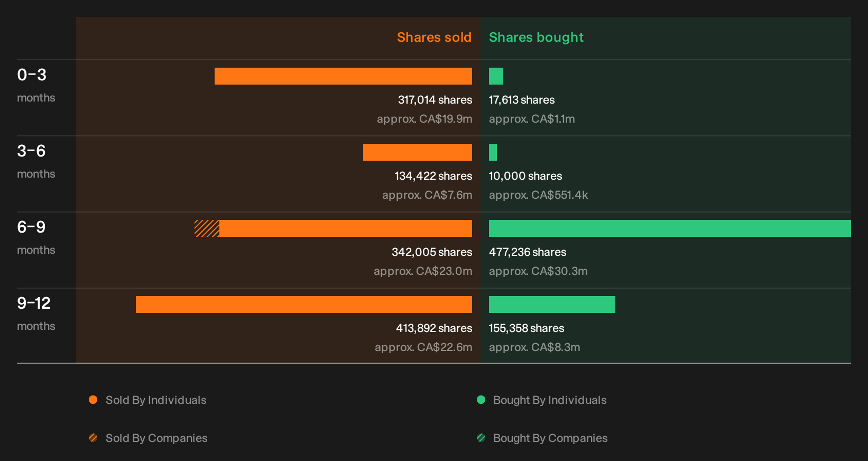Click the approx. CA$19.9m amount

point(424,119)
